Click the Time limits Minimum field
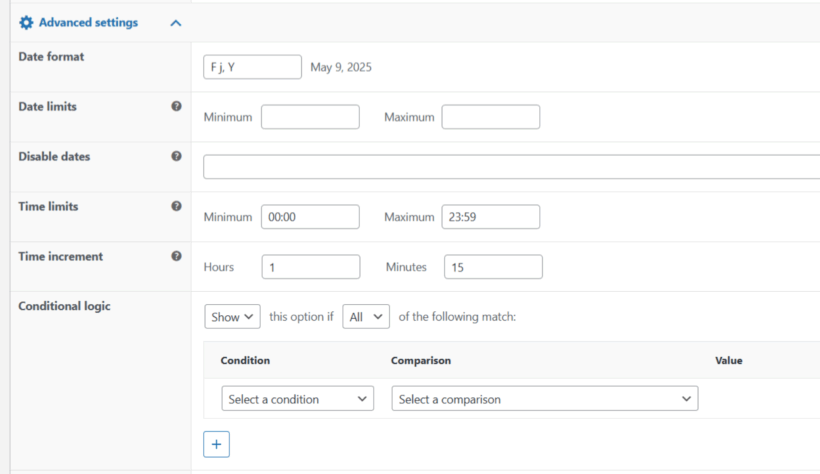The width and height of the screenshot is (820, 474). [310, 217]
